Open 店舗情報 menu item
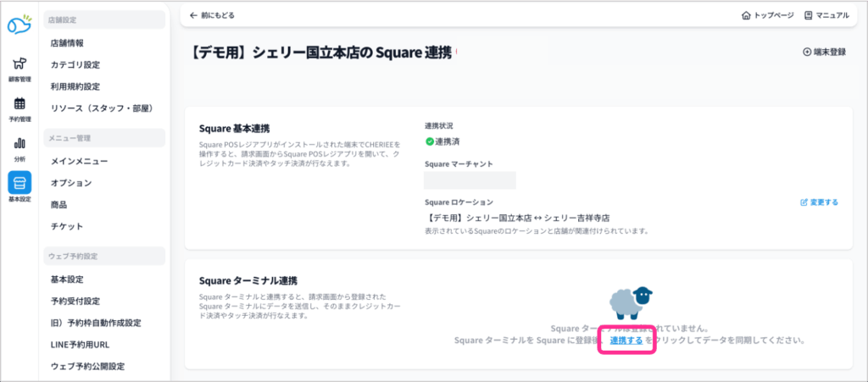The image size is (868, 382). [x=67, y=42]
